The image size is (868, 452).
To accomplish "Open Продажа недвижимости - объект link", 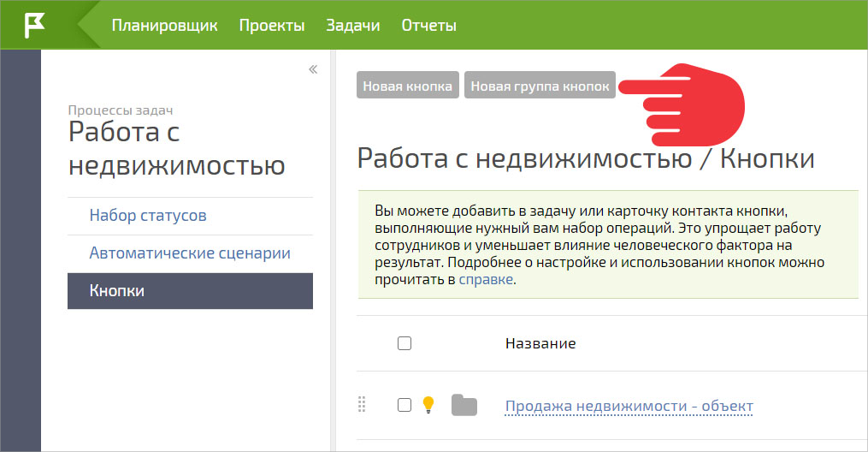I will (629, 406).
